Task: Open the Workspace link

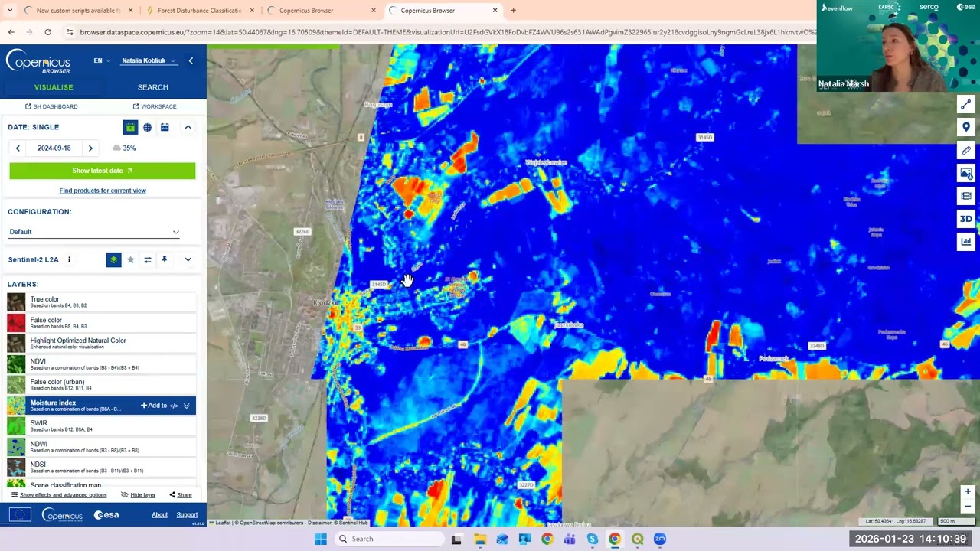Action: pyautogui.click(x=155, y=106)
